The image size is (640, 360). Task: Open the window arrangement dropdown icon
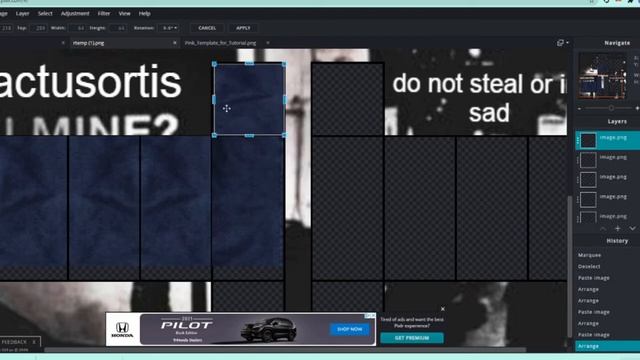click(563, 43)
